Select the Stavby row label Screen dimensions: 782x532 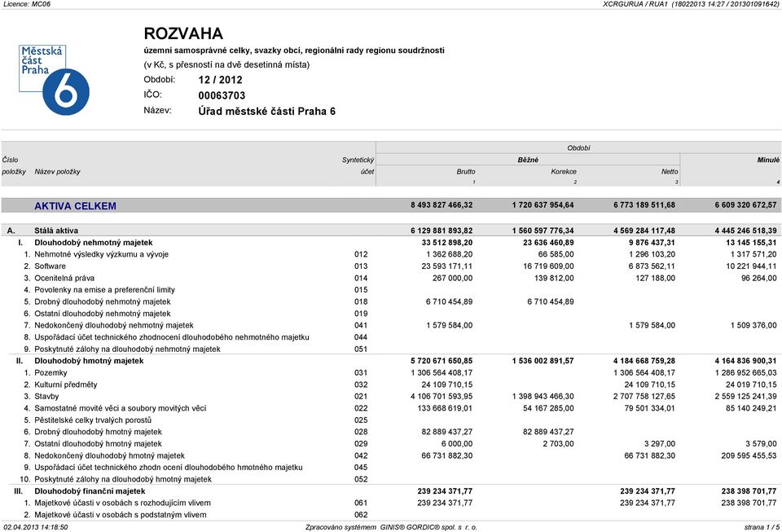click(x=46, y=397)
